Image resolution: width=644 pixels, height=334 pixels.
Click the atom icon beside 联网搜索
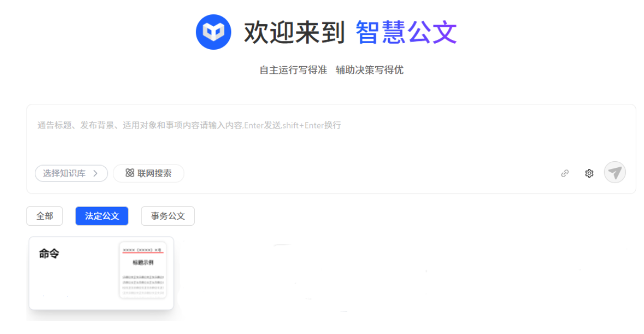click(130, 173)
